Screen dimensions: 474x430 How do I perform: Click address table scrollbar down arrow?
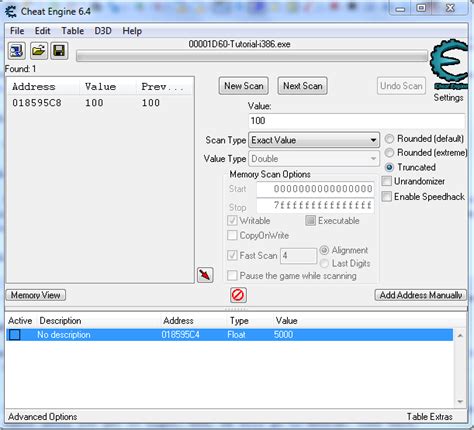[460, 402]
